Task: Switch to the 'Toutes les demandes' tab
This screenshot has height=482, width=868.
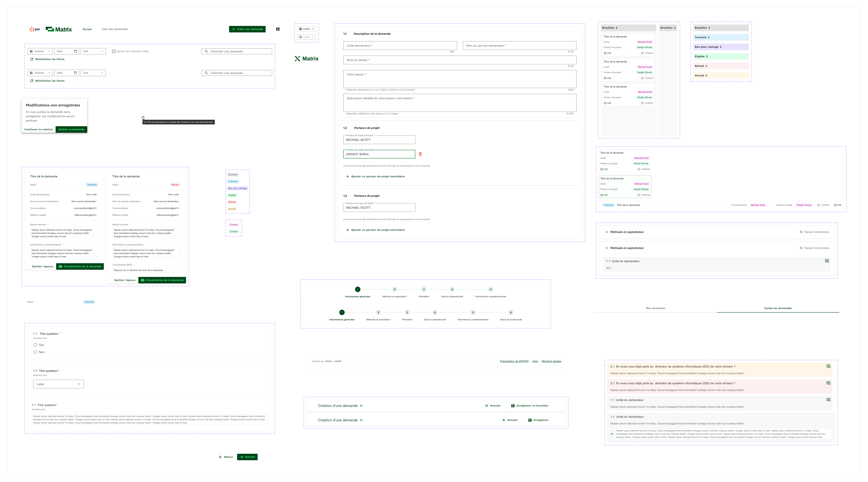Action: pyautogui.click(x=778, y=308)
